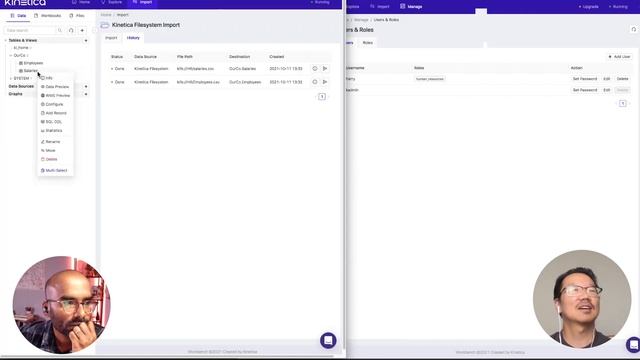
Task: Click the Running status in left navbar
Action: (x=320, y=2)
